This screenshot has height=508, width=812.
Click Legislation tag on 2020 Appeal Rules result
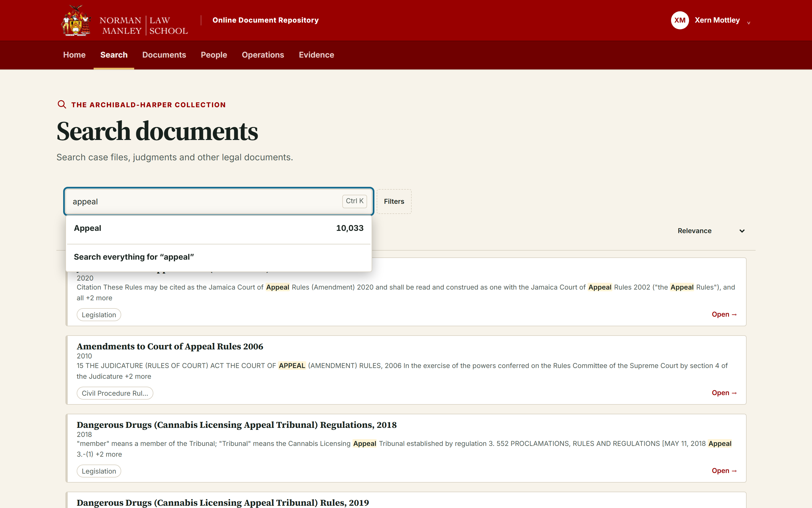pos(99,315)
